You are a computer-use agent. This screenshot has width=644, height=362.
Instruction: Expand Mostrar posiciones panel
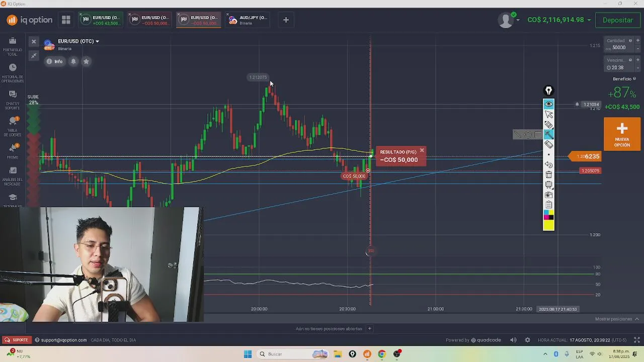pyautogui.click(x=617, y=319)
